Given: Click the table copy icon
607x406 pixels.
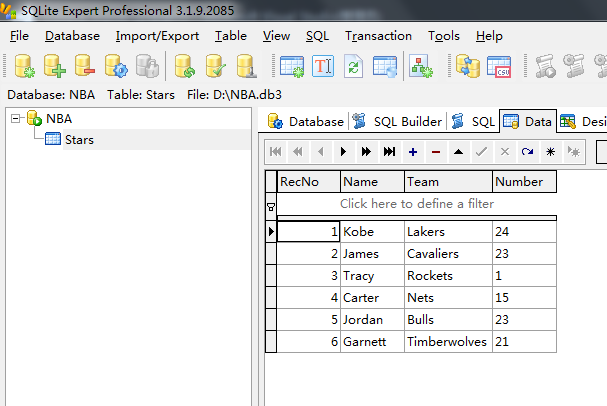Looking at the screenshot, I should (385, 67).
